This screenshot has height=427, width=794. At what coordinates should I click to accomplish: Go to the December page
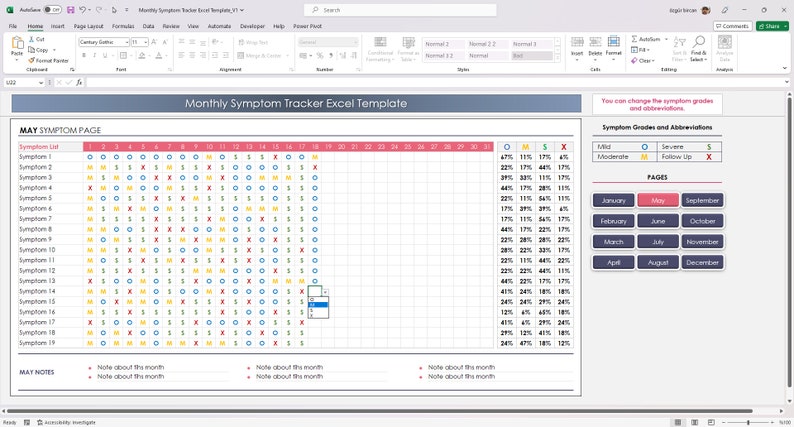(x=702, y=262)
